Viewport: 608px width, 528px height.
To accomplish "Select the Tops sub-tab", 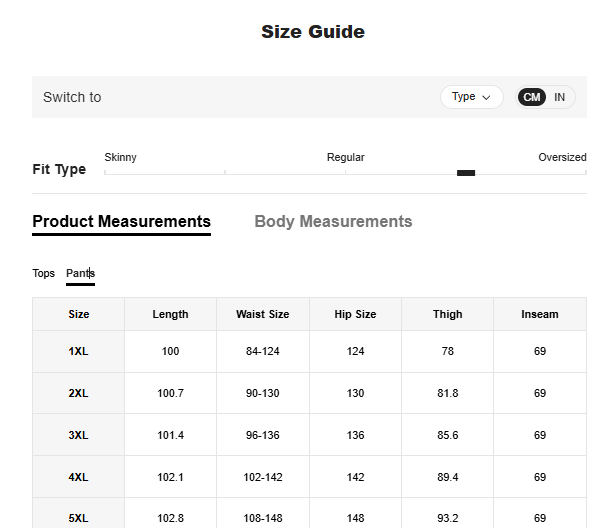I will click(x=44, y=273).
